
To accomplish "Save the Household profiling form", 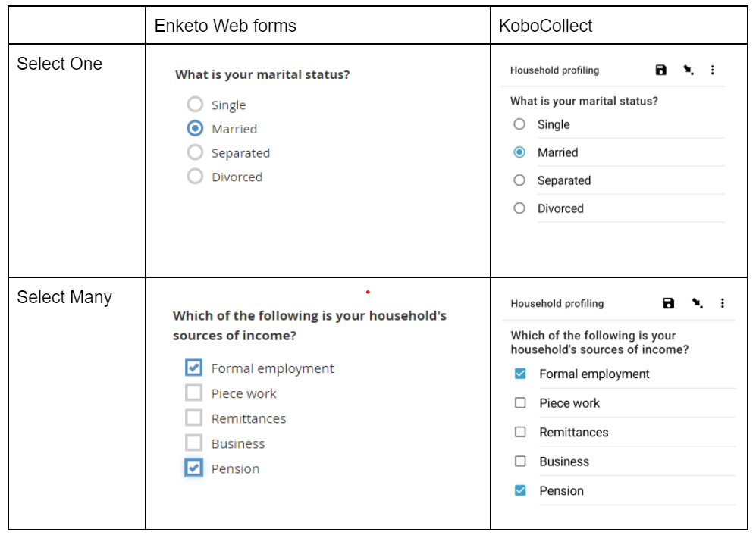I will 660,70.
